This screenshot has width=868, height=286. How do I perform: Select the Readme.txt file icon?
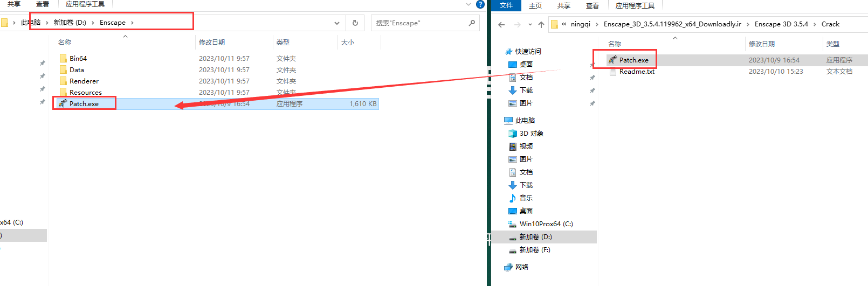pos(612,71)
